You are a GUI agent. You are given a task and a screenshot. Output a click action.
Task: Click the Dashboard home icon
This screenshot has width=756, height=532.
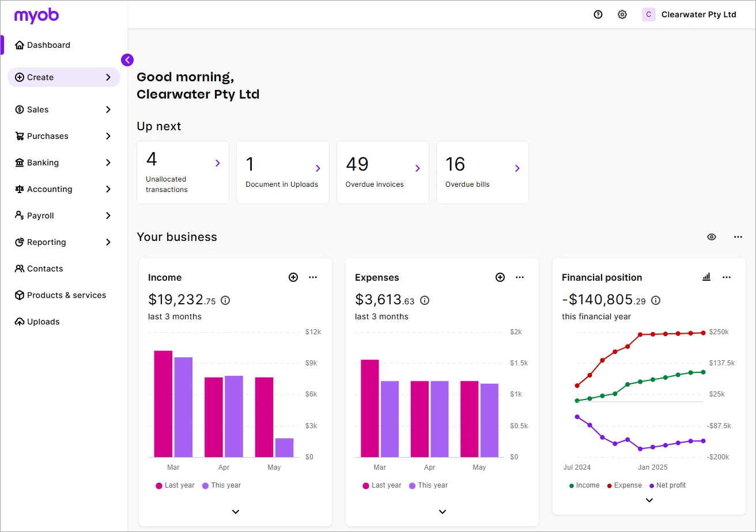coord(20,45)
